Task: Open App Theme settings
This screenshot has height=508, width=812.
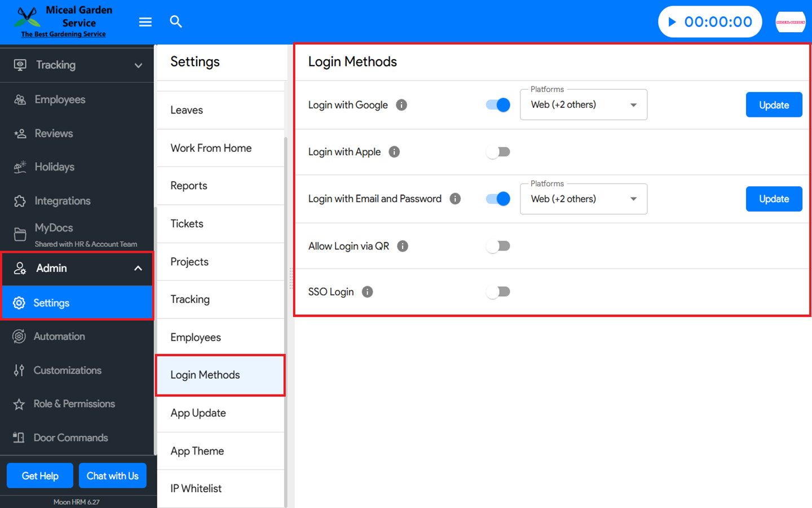Action: [197, 451]
